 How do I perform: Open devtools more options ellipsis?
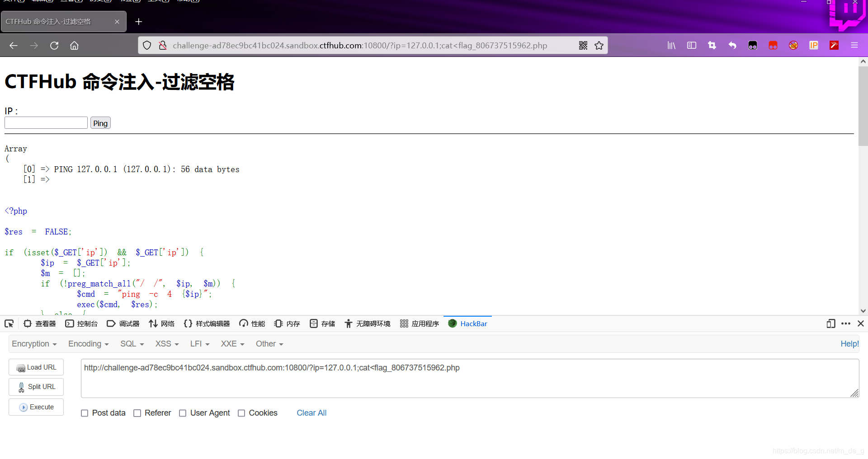pos(846,324)
